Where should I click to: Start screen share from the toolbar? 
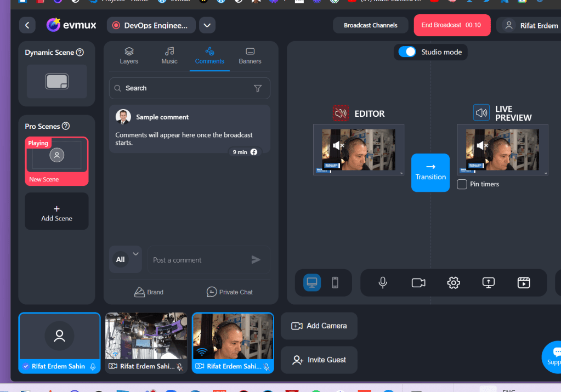(x=489, y=282)
